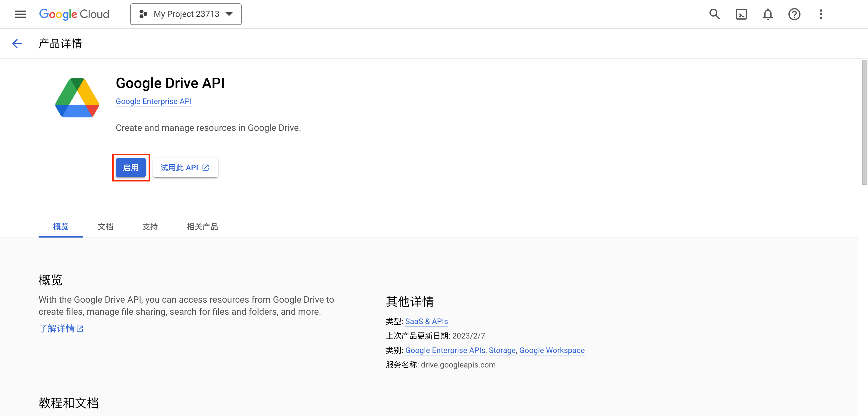Click the blue 启用 enable button
The width and height of the screenshot is (868, 416).
coord(131,168)
